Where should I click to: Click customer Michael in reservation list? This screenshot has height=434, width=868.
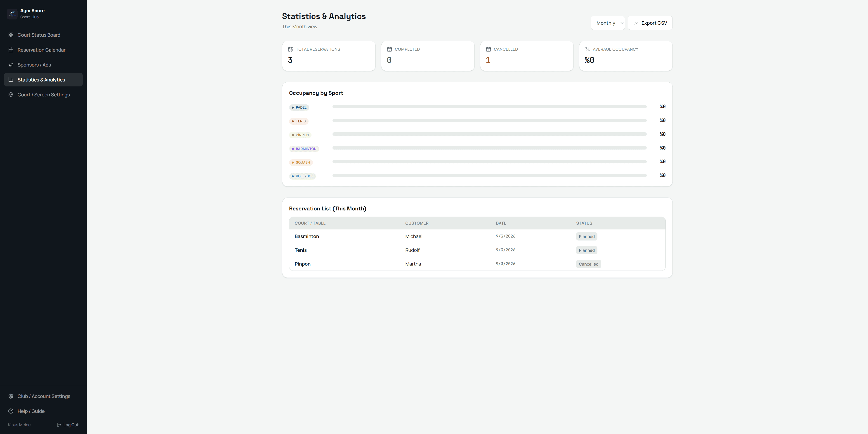click(413, 236)
